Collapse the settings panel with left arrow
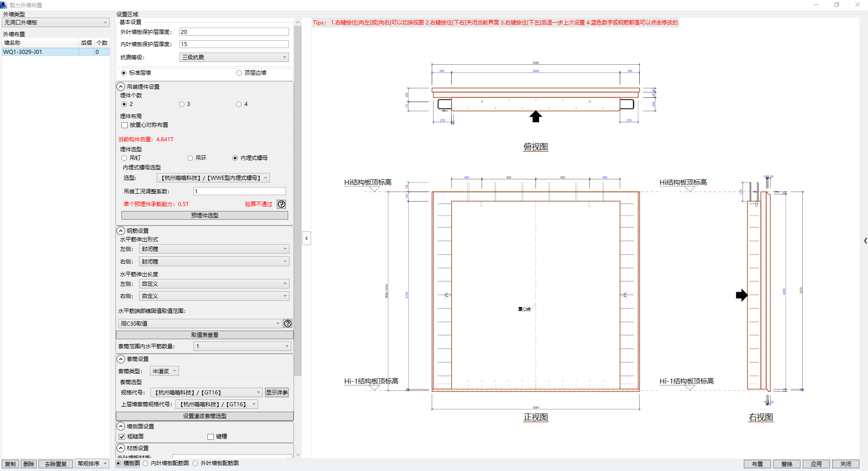The image size is (868, 471). pos(307,238)
